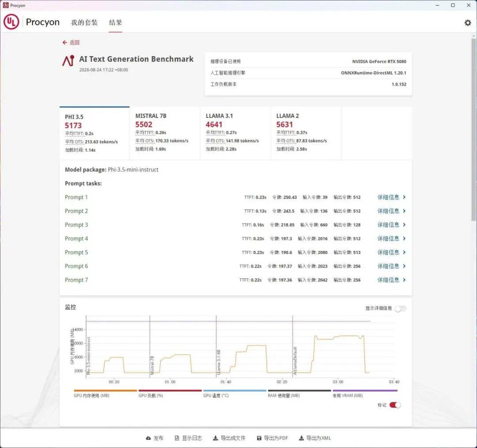Screen dimensions: 477x448
Task: Select the red GPU 负载 legend swatch
Action: click(170, 391)
